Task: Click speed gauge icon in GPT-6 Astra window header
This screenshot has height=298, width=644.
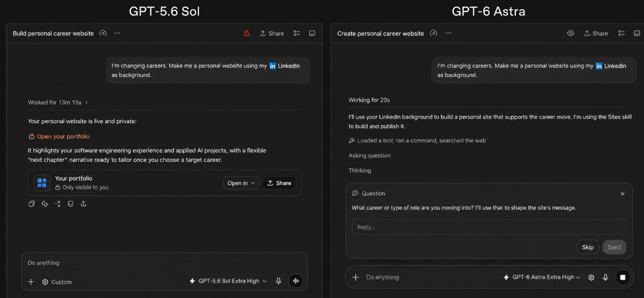Action: (x=433, y=33)
